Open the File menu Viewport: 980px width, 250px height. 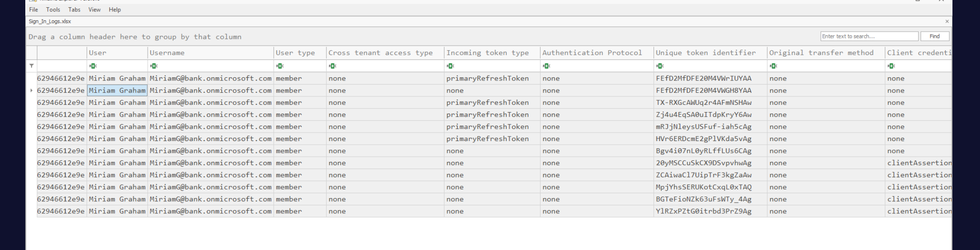(33, 9)
